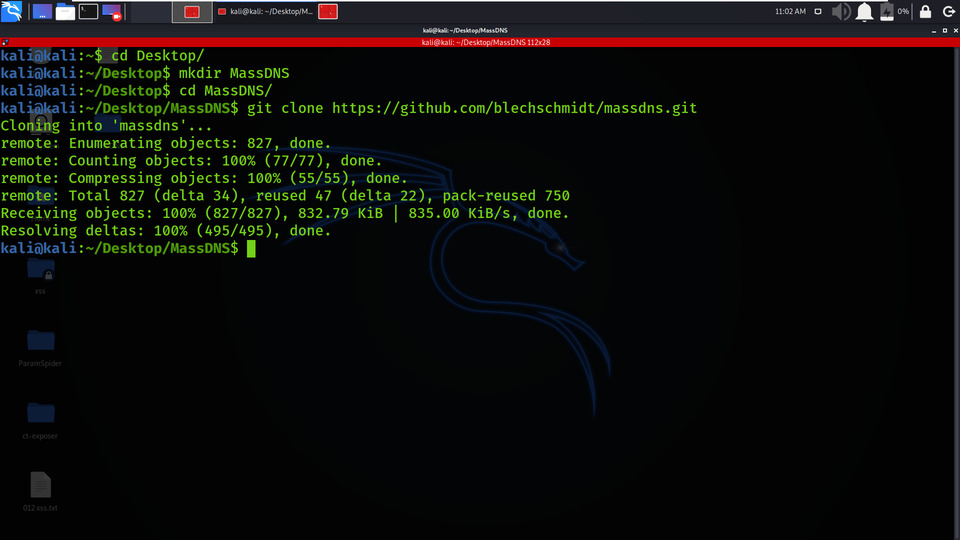The height and width of the screenshot is (540, 960).
Task: Click the 'Resolving deltas: 100% (495/495)' line
Action: [x=165, y=231]
